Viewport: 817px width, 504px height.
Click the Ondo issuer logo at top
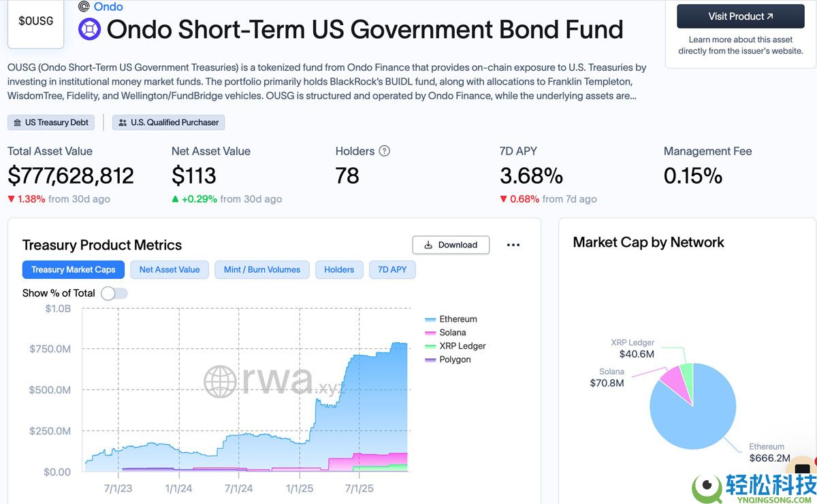(x=84, y=7)
